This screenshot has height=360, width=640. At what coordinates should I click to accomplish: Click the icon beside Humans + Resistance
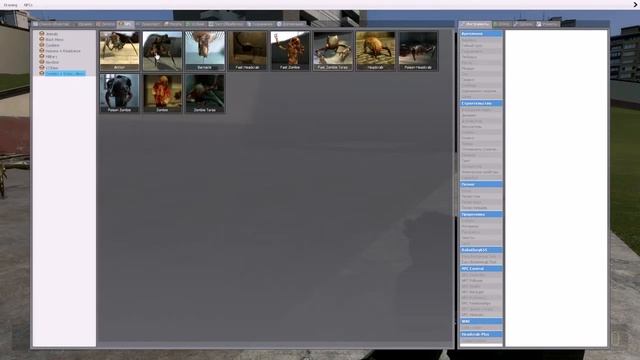[42, 51]
